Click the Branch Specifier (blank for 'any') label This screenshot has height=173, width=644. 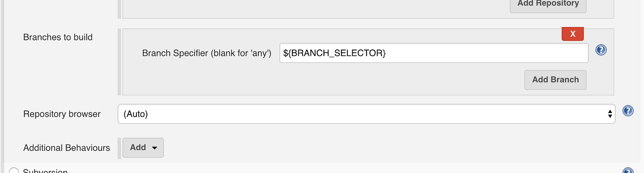[206, 53]
